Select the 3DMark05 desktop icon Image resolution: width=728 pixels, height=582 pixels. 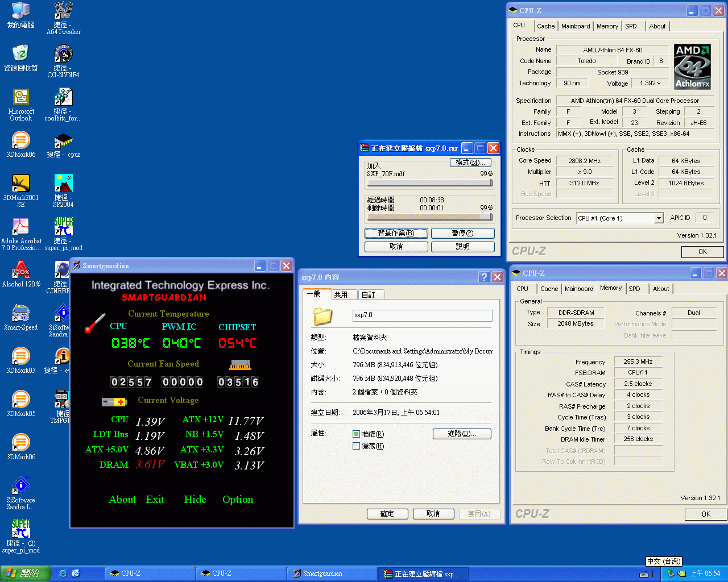pyautogui.click(x=21, y=404)
